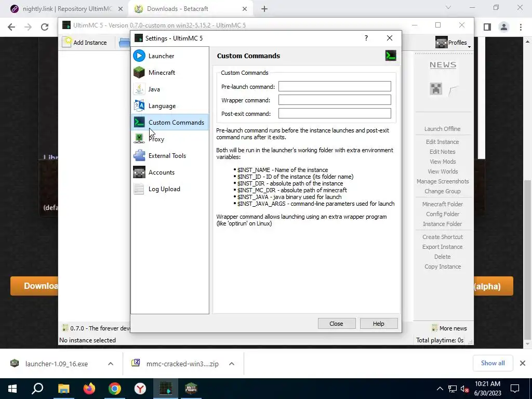The image size is (532, 399).
Task: Expand options for mmc-cracked zip download
Action: (x=232, y=364)
